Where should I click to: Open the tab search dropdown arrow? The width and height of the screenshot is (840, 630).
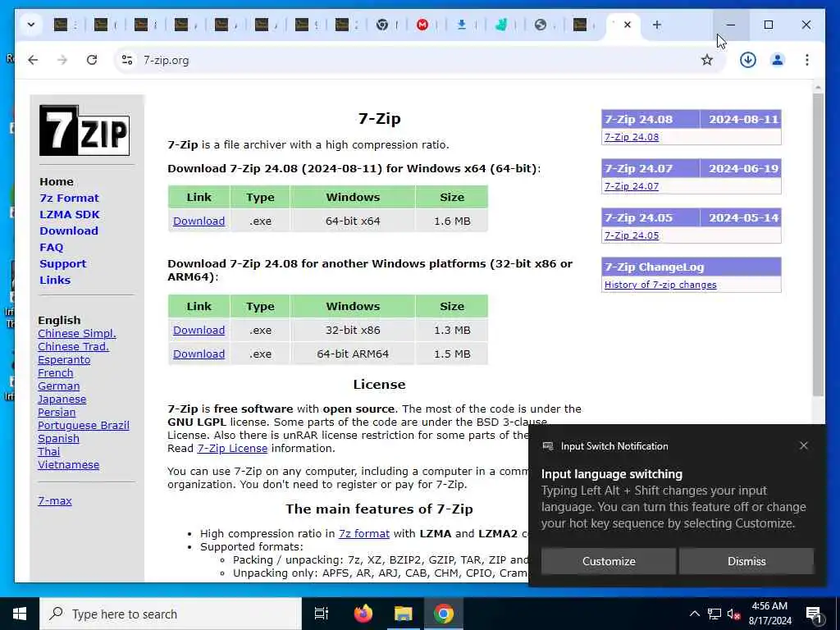(31, 25)
